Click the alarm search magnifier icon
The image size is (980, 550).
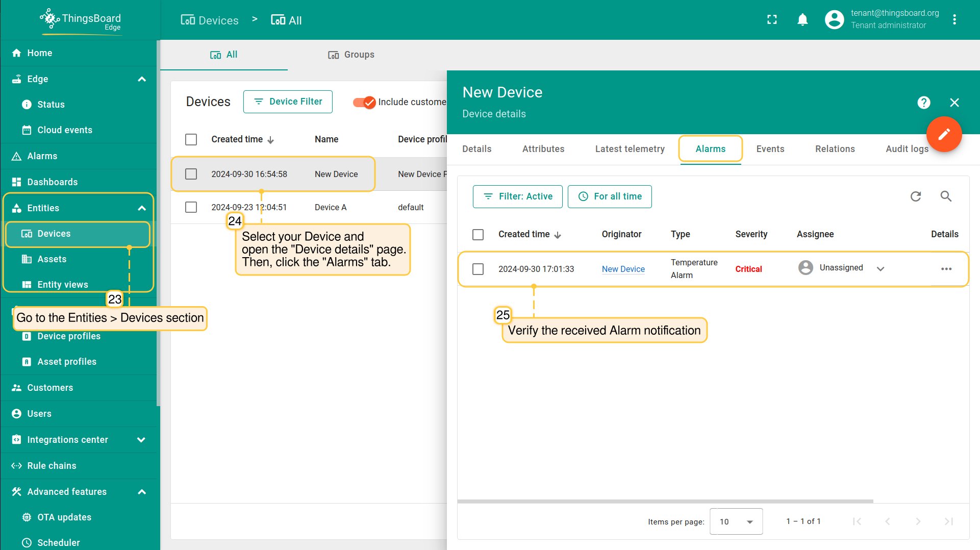point(946,196)
